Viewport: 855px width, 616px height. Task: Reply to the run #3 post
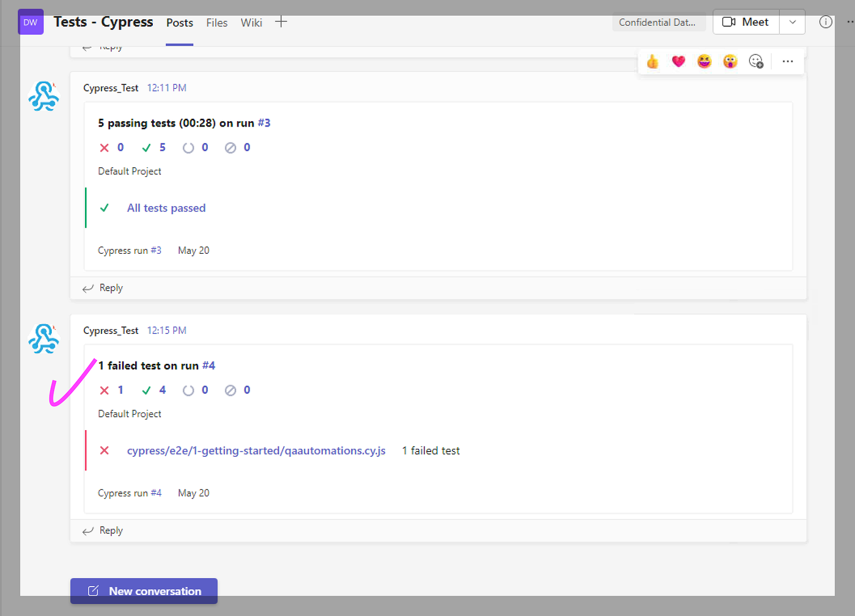103,288
